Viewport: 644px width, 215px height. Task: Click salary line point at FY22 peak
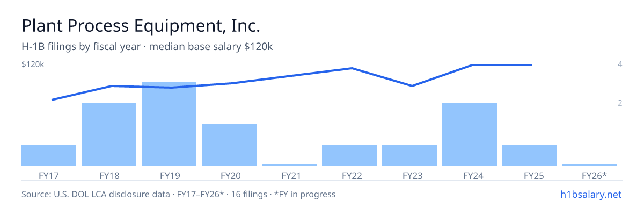click(352, 68)
